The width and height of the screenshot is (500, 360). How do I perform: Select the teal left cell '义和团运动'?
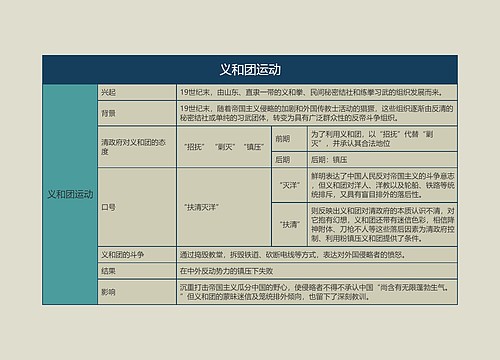click(x=70, y=194)
